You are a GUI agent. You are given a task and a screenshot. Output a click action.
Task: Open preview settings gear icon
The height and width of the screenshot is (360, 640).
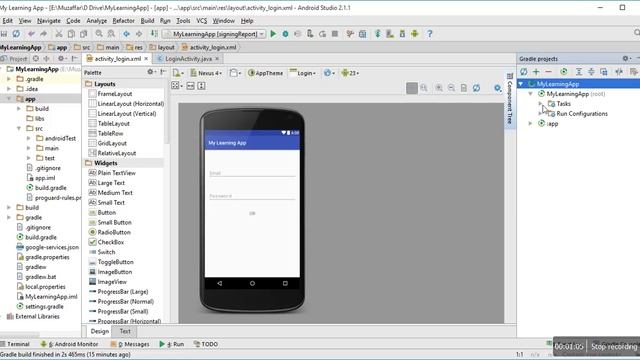[498, 88]
